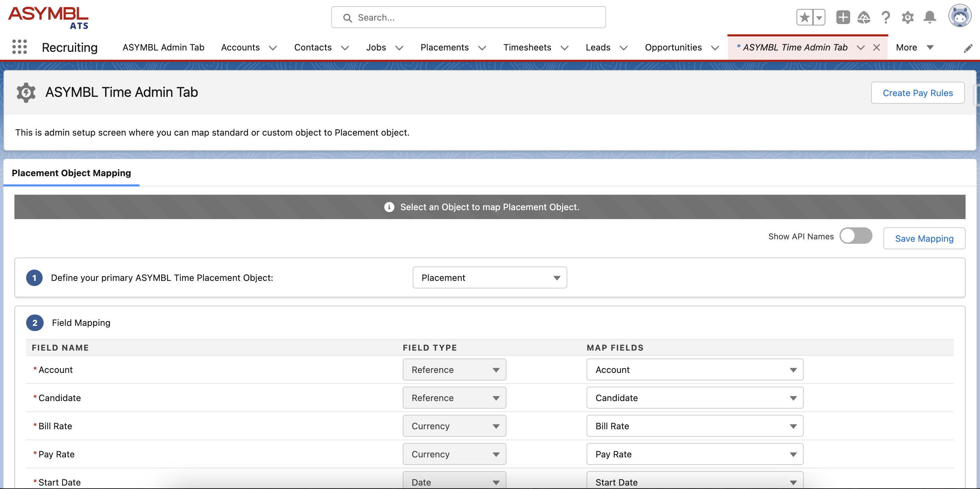
Task: Click the ASYMBL Time Admin Tab
Action: [793, 47]
